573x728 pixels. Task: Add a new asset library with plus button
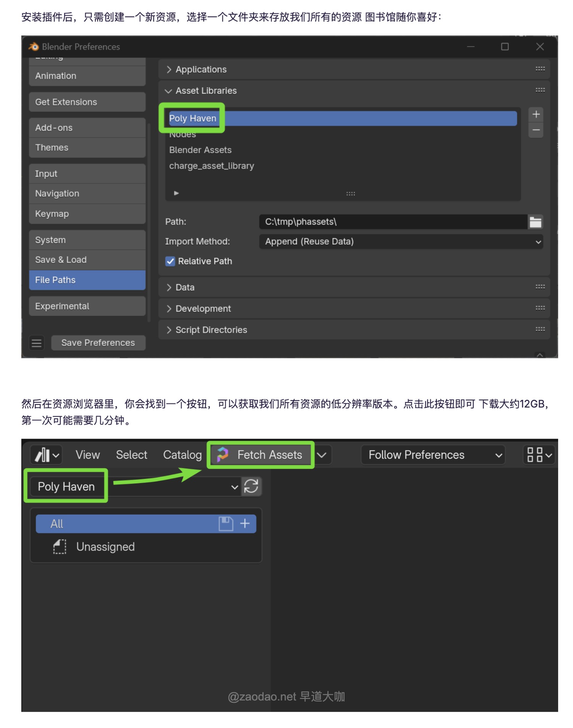(x=536, y=114)
